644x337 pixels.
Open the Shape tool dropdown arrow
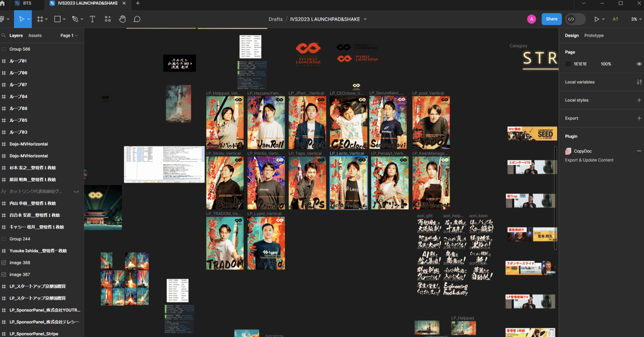click(64, 19)
